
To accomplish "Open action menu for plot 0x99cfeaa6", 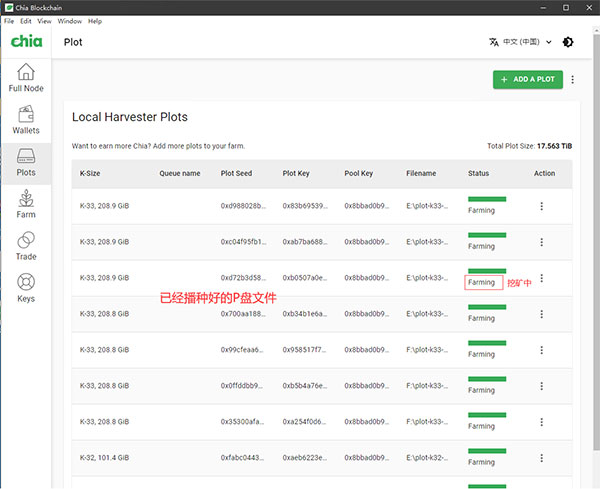I will coord(541,350).
